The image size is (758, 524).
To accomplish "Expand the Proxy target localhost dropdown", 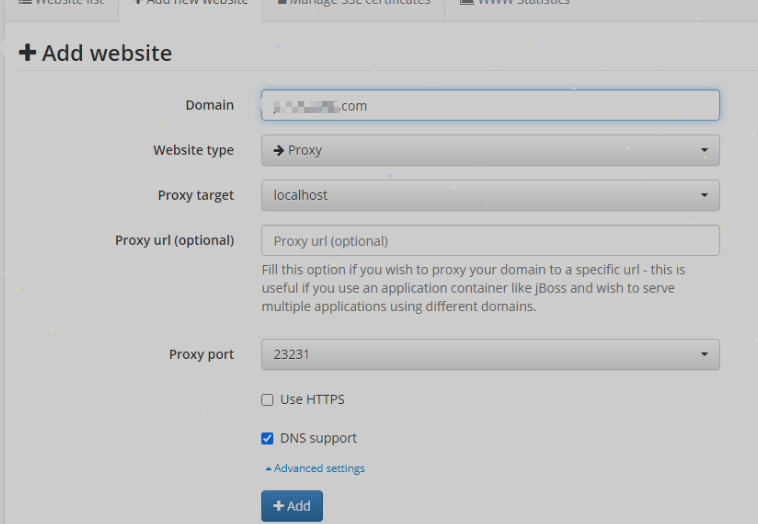I will click(x=490, y=196).
